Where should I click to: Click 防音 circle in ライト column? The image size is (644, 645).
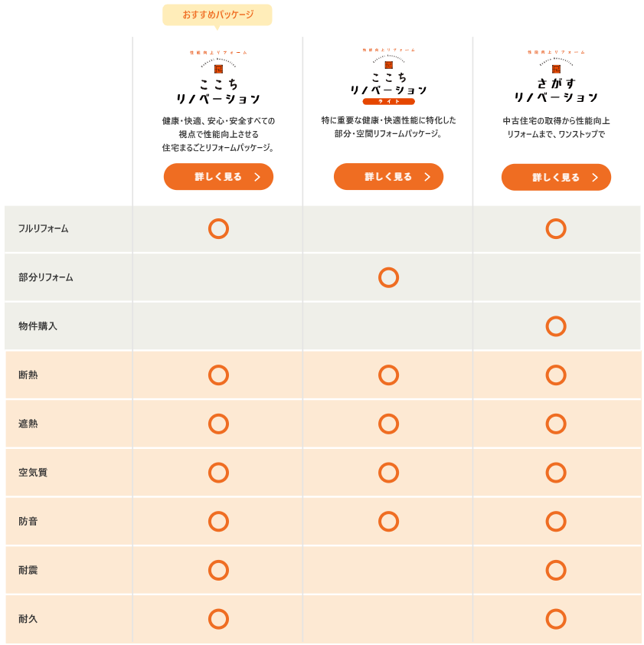(389, 522)
